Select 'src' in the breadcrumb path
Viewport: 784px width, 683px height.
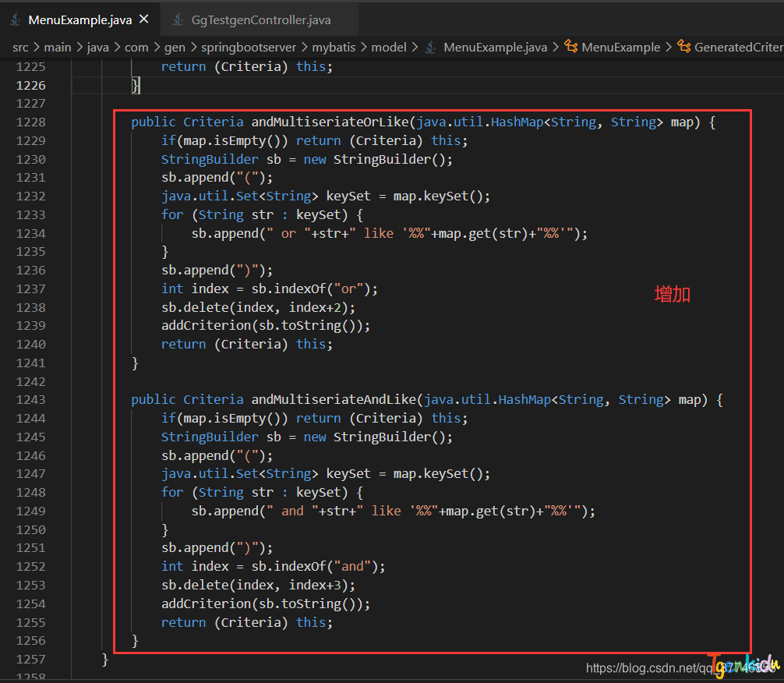[20, 48]
